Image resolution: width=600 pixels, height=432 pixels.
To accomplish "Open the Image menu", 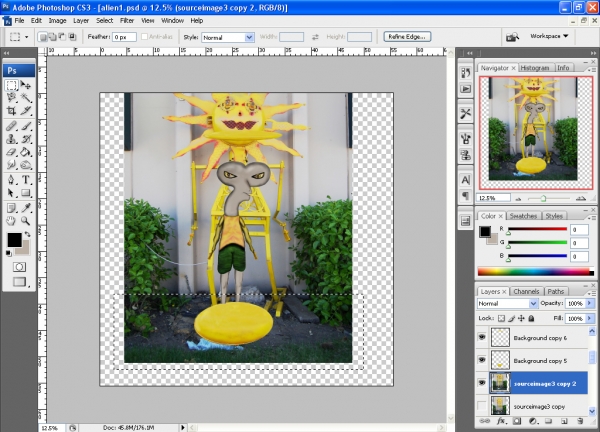I will pyautogui.click(x=57, y=21).
